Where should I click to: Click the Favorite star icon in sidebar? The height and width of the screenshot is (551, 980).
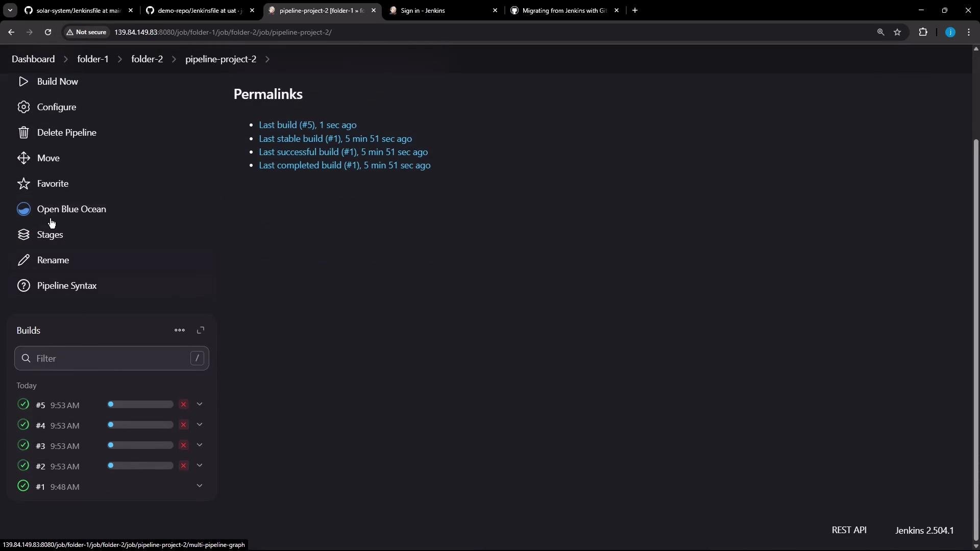point(23,184)
